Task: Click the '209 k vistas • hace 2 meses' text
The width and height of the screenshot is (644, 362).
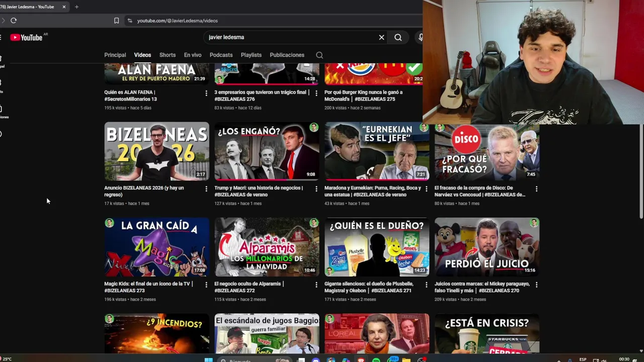Action: [460, 300]
